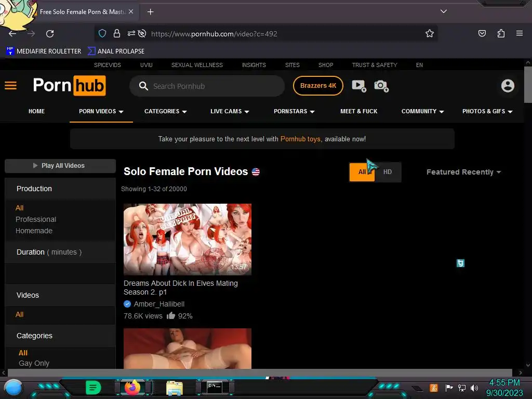The width and height of the screenshot is (532, 399).
Task: Open a new browser tab
Action: [150, 12]
